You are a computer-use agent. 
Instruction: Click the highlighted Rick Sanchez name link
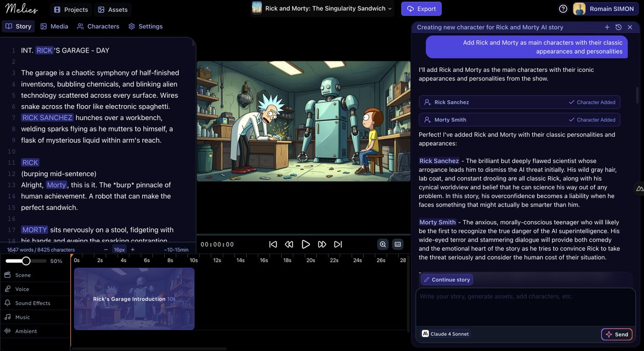pyautogui.click(x=439, y=161)
